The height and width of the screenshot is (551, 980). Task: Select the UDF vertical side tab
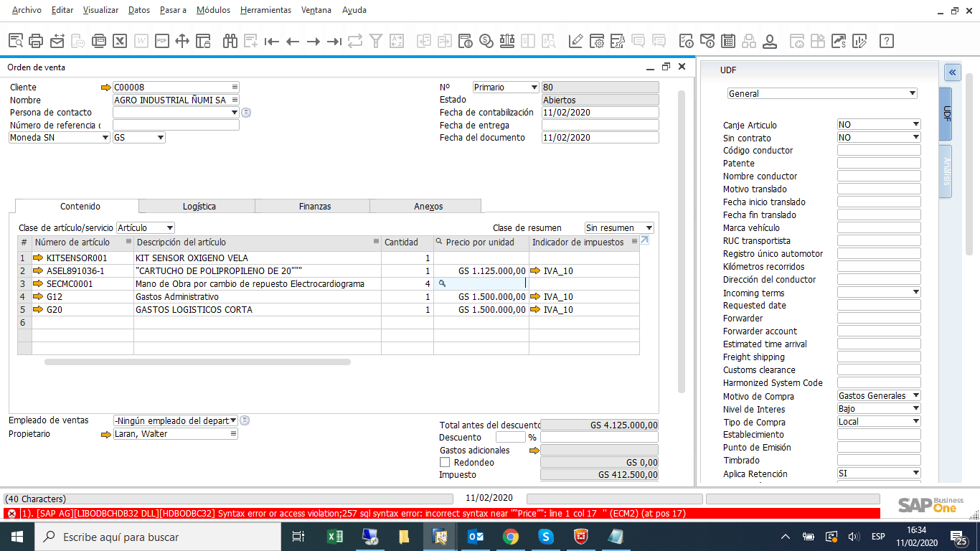(946, 113)
